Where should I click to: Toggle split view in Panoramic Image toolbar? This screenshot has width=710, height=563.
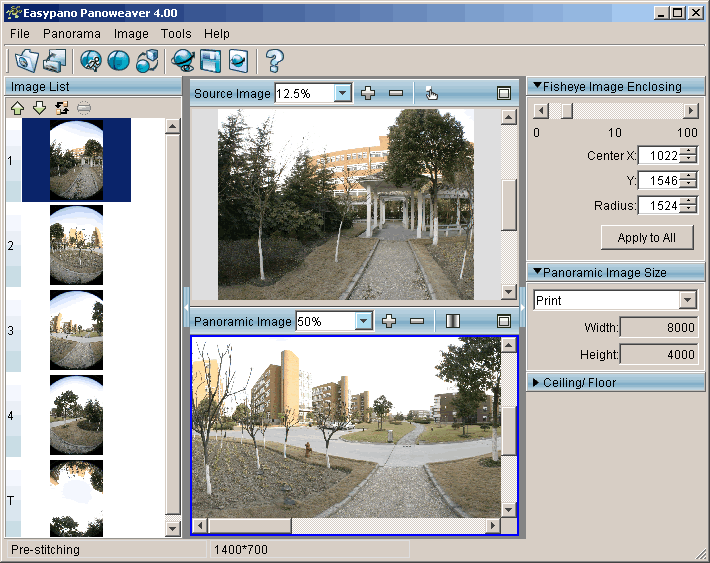click(452, 321)
